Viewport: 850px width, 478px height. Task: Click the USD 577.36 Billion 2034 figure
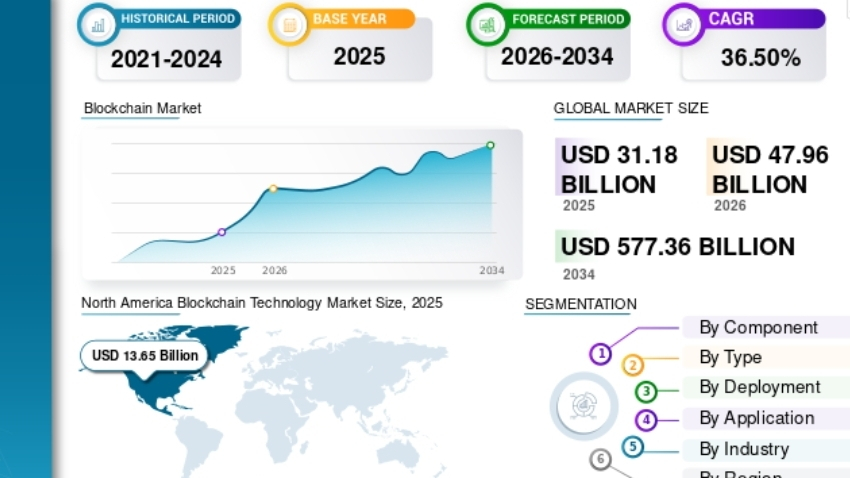click(678, 247)
